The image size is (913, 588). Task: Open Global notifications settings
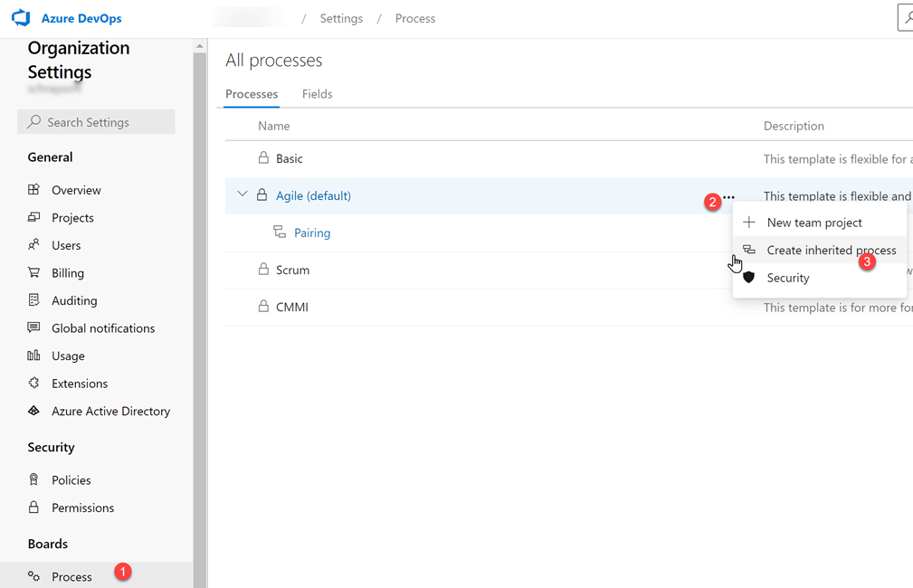[103, 327]
